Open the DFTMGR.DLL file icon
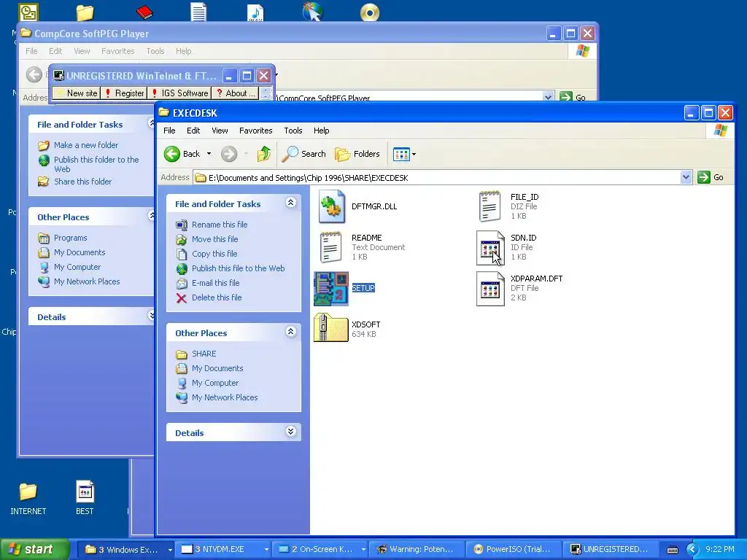 332,206
